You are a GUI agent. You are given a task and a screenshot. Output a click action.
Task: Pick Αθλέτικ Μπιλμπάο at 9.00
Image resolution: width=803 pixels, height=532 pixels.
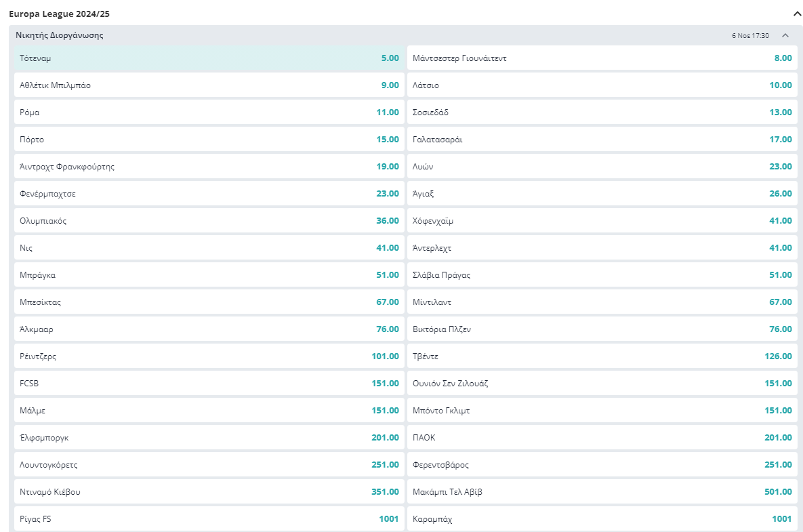209,85
